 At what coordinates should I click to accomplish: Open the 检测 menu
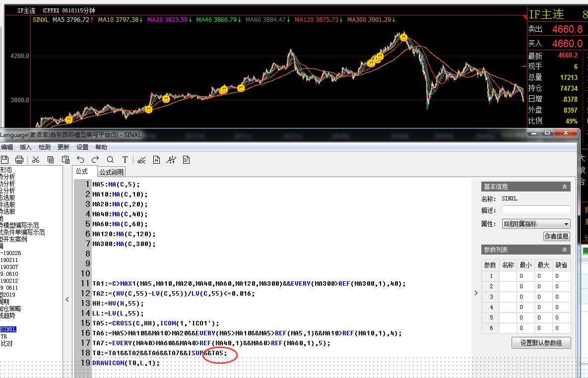44,147
